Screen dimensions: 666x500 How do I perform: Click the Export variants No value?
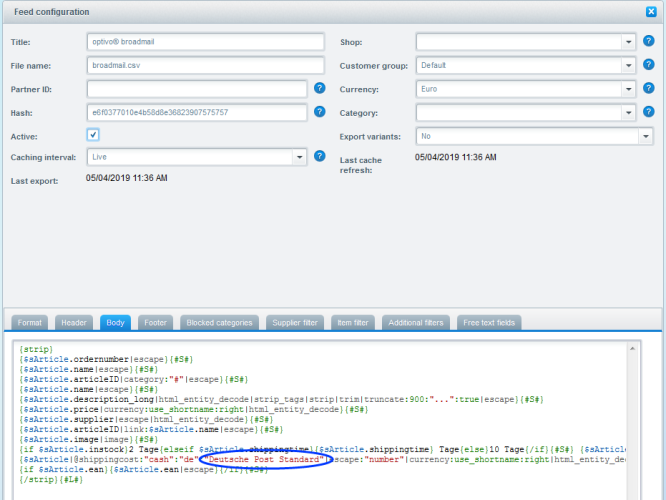(527, 136)
